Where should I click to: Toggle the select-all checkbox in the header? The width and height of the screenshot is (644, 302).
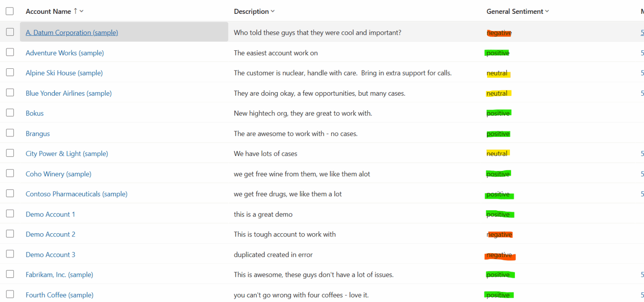(x=10, y=11)
